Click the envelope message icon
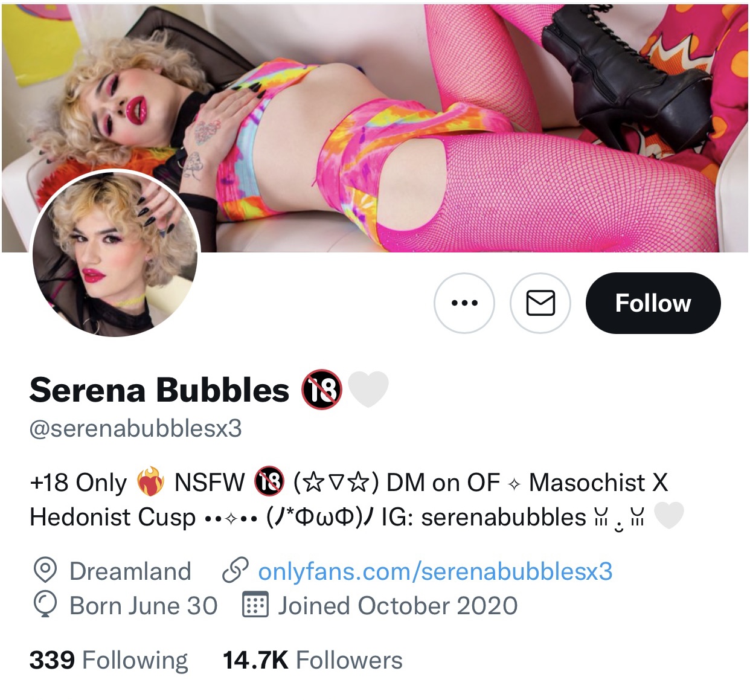This screenshot has width=750, height=700. pyautogui.click(x=540, y=303)
